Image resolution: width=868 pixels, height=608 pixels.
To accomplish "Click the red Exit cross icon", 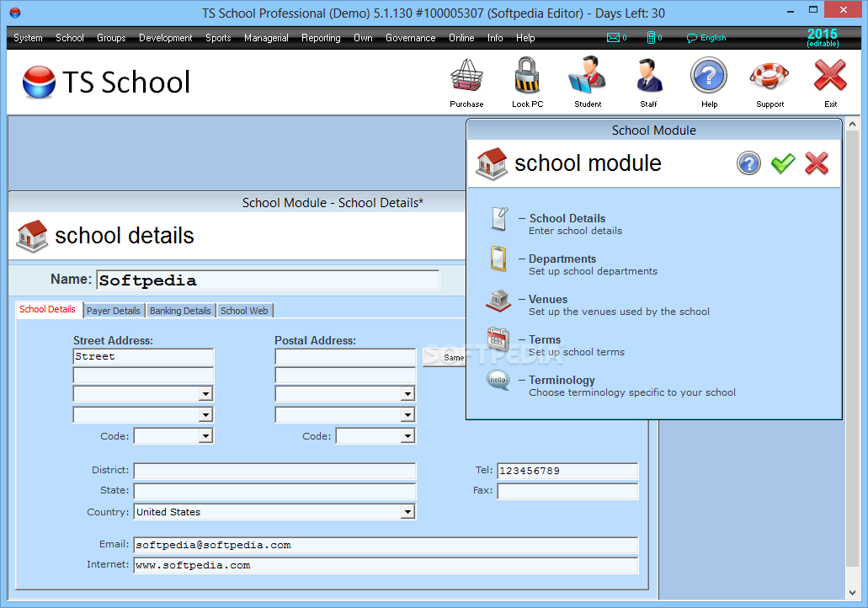I will coord(830,75).
